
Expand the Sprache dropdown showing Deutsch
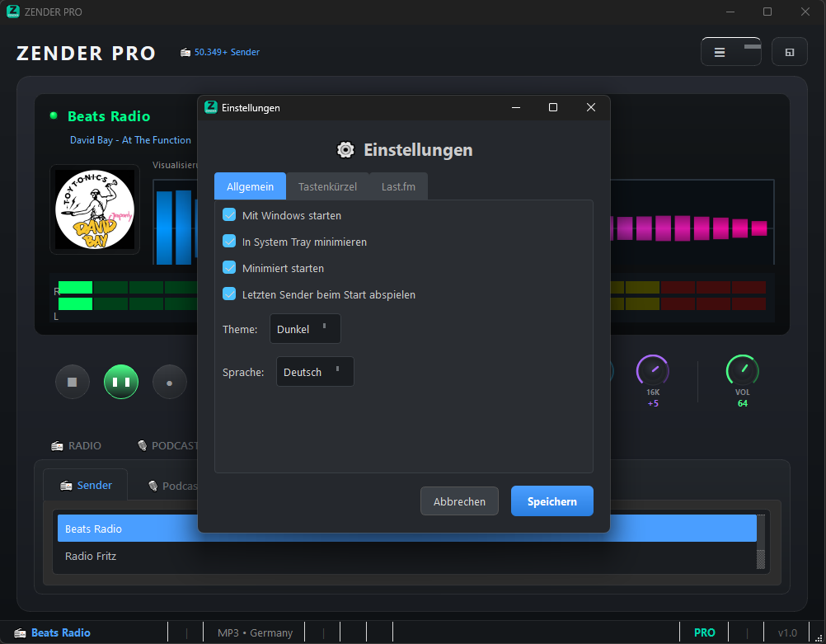(x=314, y=372)
